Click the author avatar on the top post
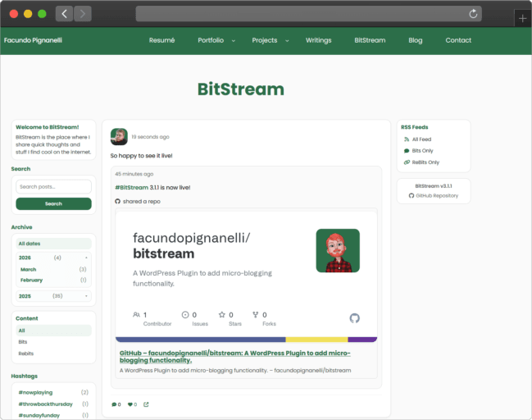 coord(119,136)
